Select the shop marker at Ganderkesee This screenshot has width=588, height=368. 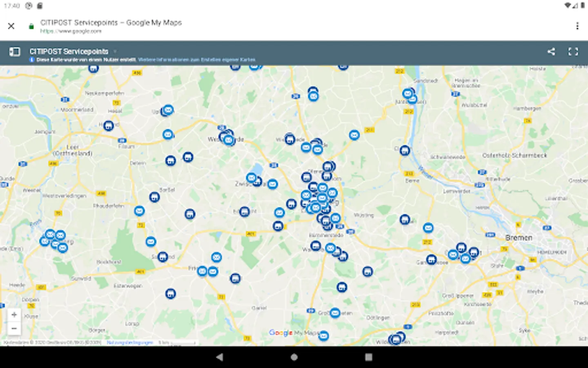pos(431,259)
